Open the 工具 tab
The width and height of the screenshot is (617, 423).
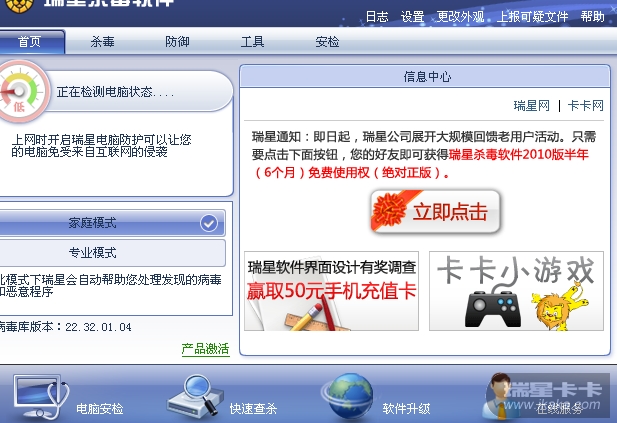[252, 42]
